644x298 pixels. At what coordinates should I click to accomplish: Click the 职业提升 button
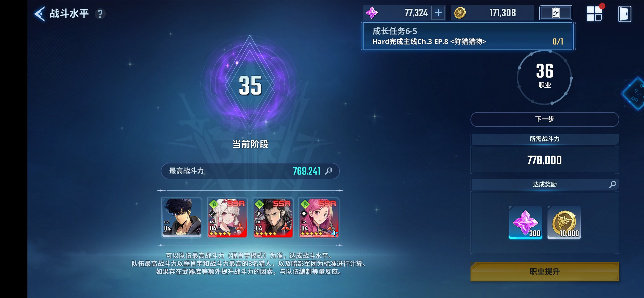click(x=545, y=271)
